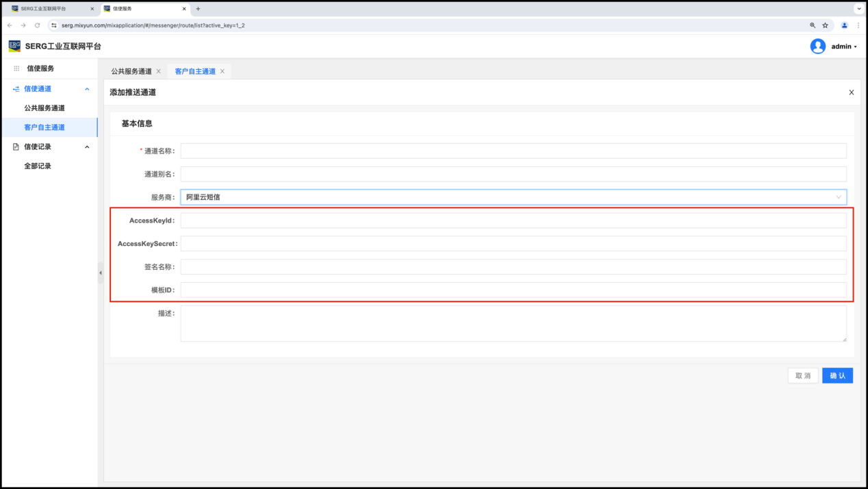868x489 pixels.
Task: Collapse the 信使记录 menu group
Action: (x=87, y=147)
